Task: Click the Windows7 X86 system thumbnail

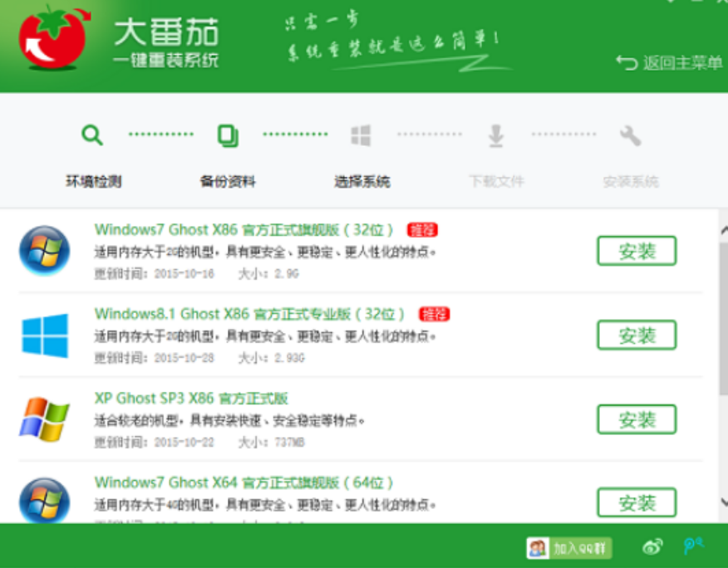Action: tap(44, 251)
